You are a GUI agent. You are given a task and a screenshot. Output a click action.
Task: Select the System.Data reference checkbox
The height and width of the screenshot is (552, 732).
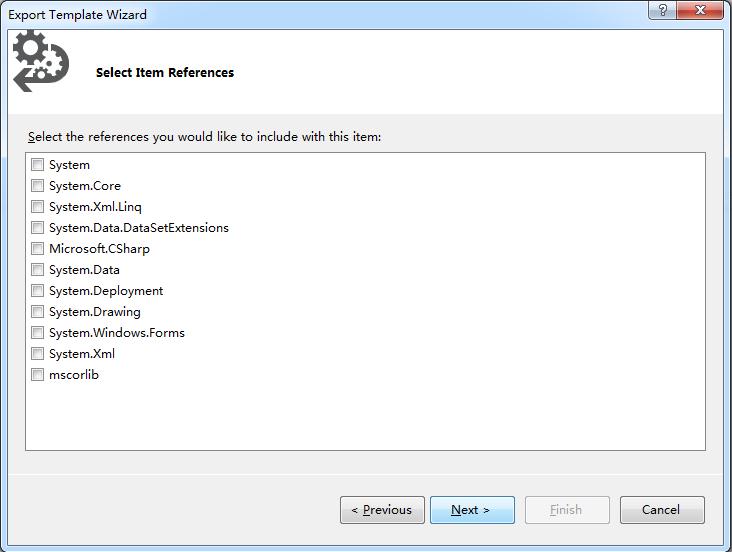[x=37, y=269]
